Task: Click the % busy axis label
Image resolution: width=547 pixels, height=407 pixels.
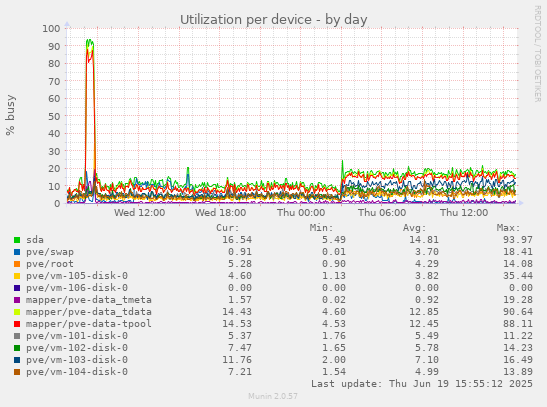Action: [x=10, y=115]
